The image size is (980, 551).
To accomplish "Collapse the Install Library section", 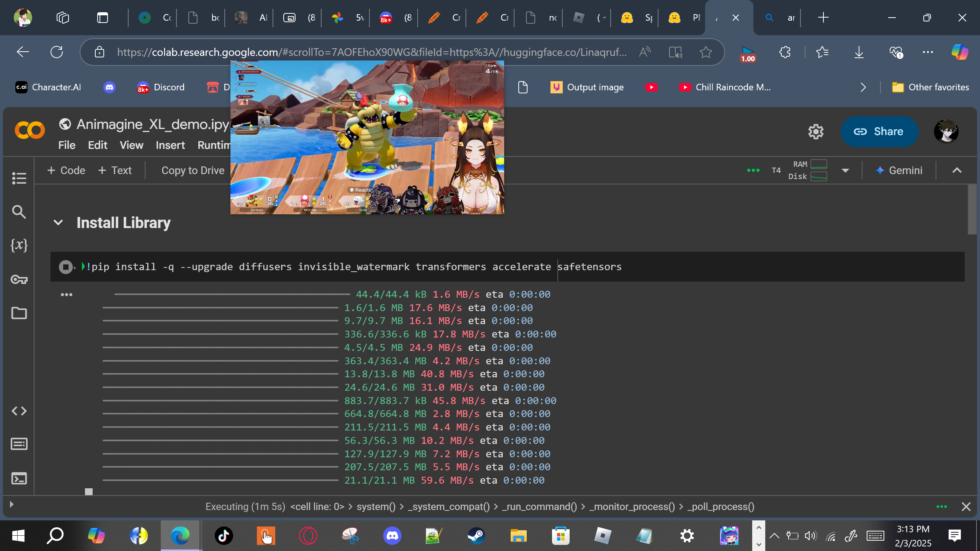I will click(x=58, y=223).
